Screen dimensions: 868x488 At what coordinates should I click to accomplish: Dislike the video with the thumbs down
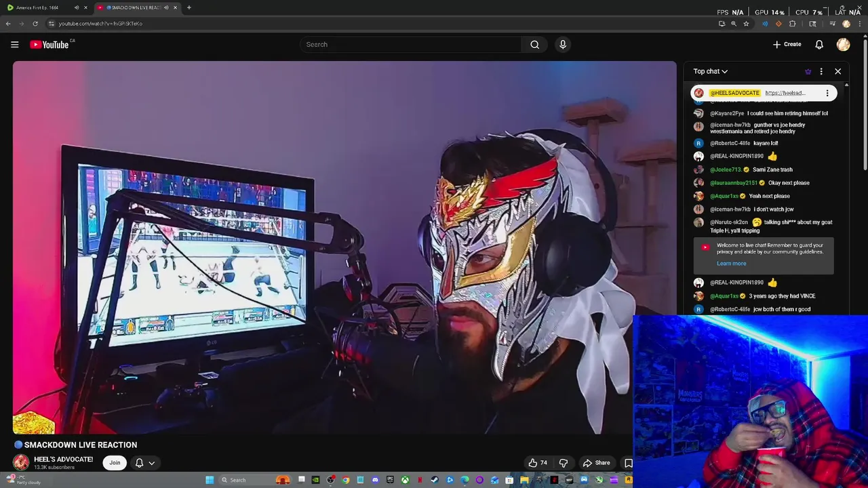click(563, 463)
